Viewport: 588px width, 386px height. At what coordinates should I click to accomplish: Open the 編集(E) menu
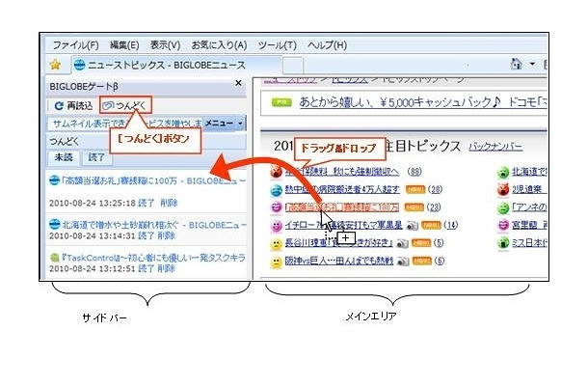pos(124,45)
